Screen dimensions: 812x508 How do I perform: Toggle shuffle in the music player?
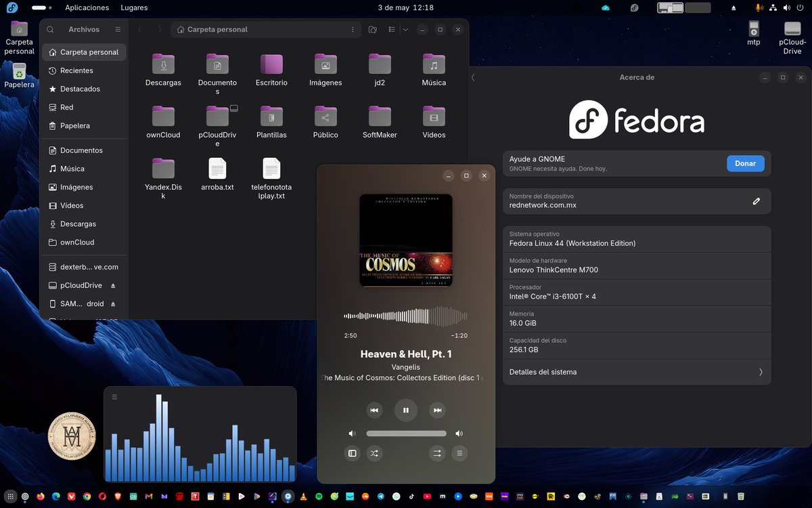click(374, 453)
